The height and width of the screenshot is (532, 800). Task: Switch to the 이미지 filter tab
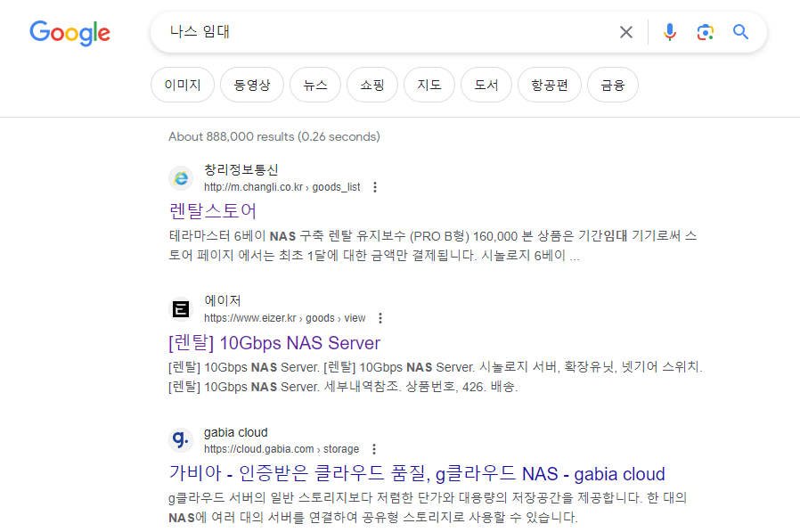click(183, 86)
